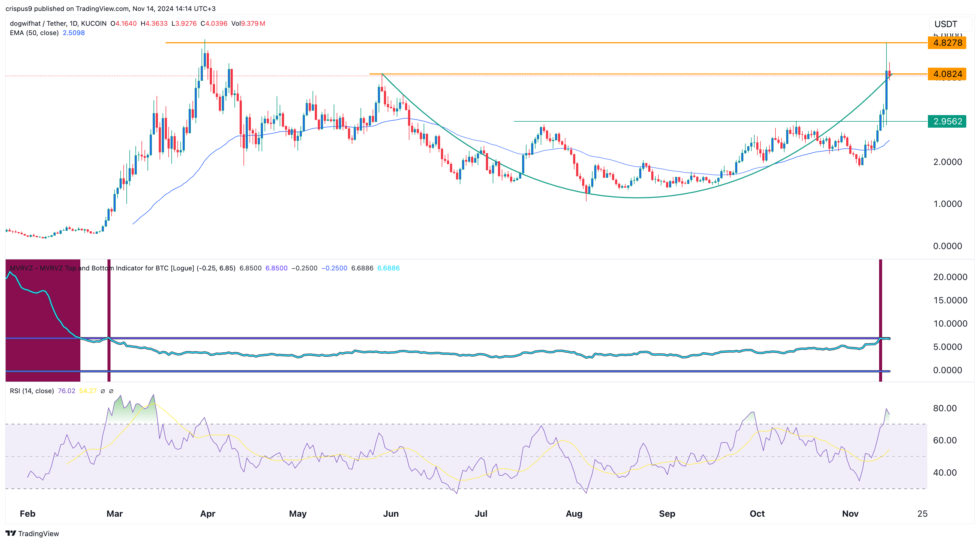The image size is (980, 543).
Task: Click the orange 4.8278 price label
Action: pyautogui.click(x=947, y=42)
